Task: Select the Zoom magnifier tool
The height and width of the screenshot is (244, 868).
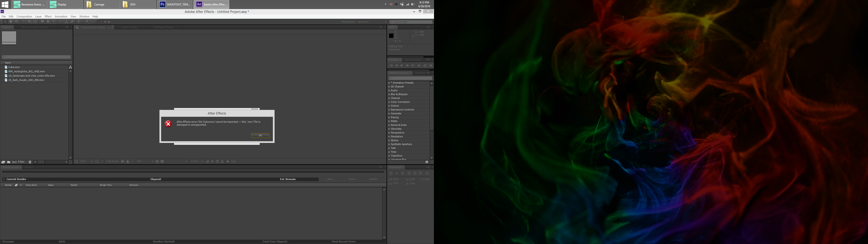Action: tap(17, 21)
